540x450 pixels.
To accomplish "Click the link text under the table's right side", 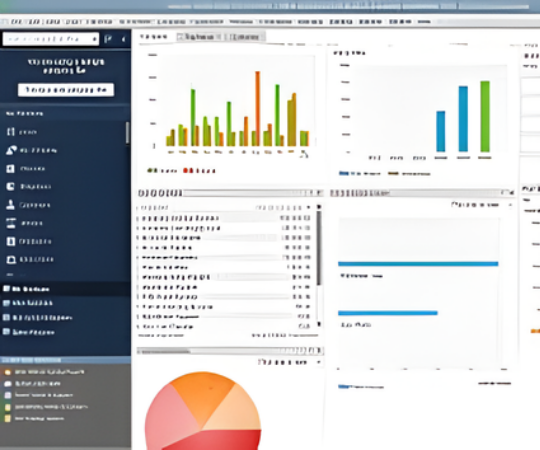I will tap(285, 335).
